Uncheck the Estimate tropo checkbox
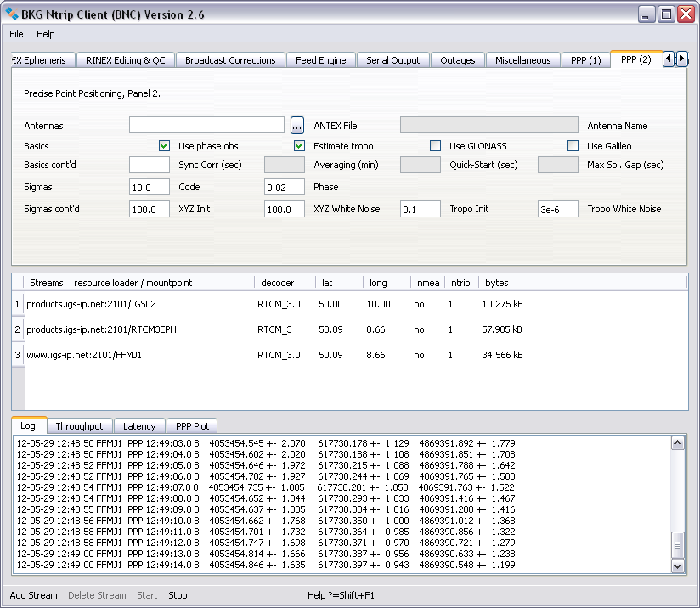 click(299, 146)
